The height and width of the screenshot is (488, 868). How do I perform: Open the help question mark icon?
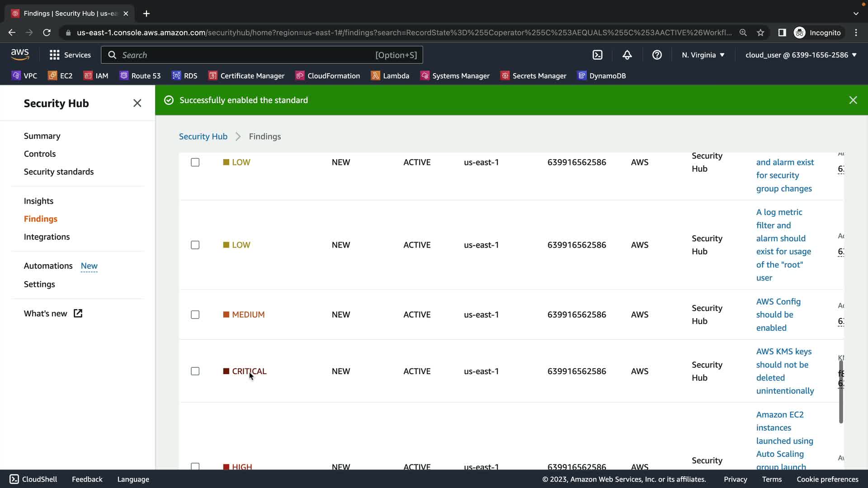coord(657,55)
